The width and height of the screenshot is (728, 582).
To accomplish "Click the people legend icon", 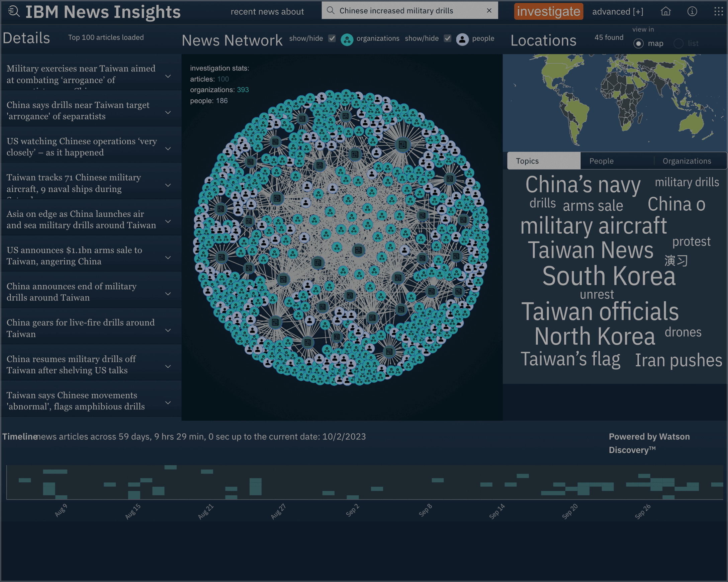I will [x=462, y=39].
